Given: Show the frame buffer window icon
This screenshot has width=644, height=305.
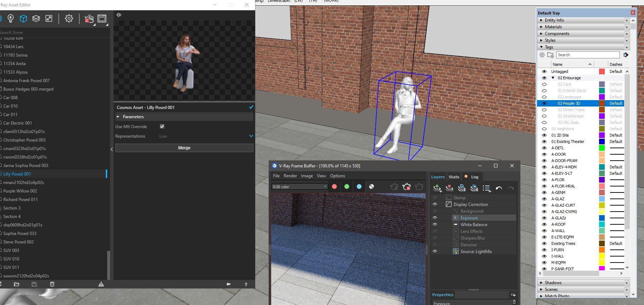Looking at the screenshot, I should point(102,18).
